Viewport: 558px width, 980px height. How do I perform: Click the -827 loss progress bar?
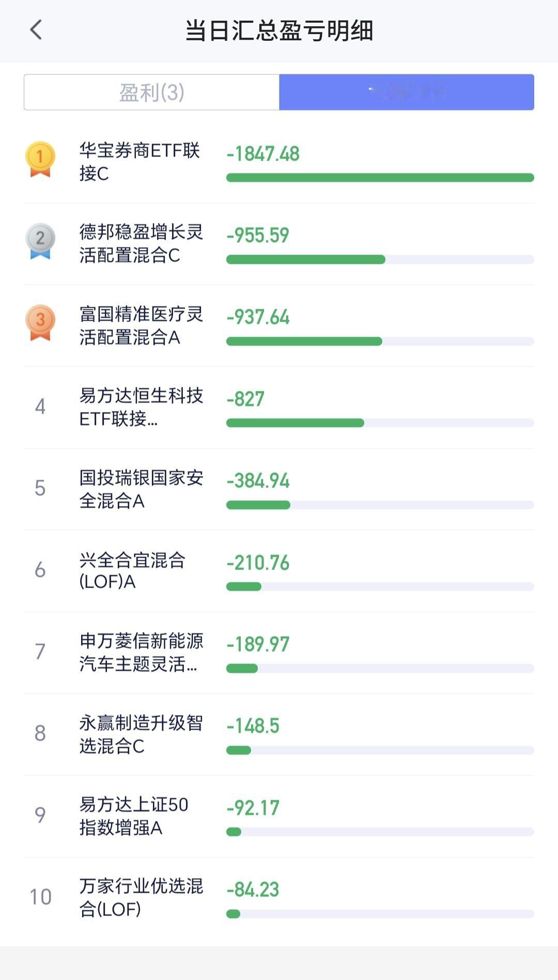click(x=380, y=423)
